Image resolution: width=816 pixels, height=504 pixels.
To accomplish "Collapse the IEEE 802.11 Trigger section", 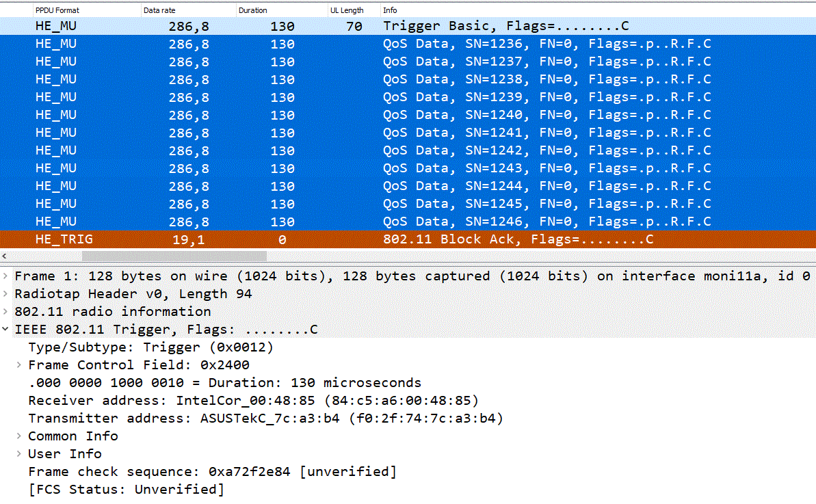I will (x=5, y=329).
